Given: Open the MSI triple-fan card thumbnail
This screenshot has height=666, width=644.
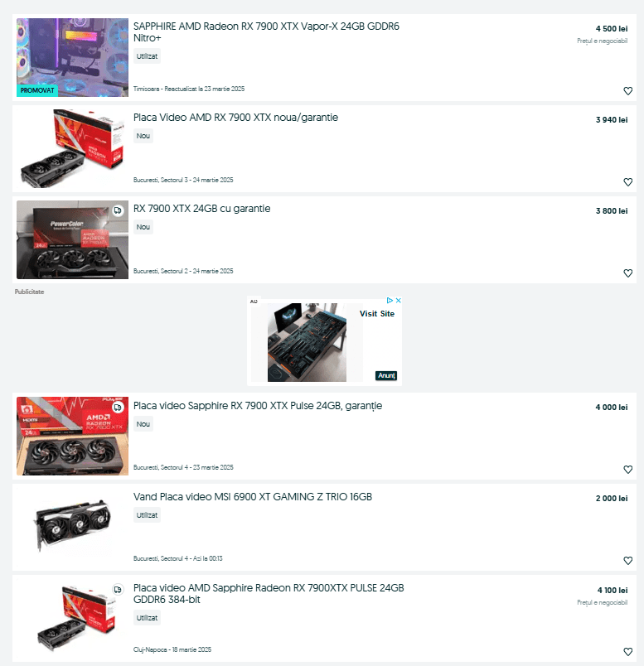Looking at the screenshot, I should click(x=72, y=525).
